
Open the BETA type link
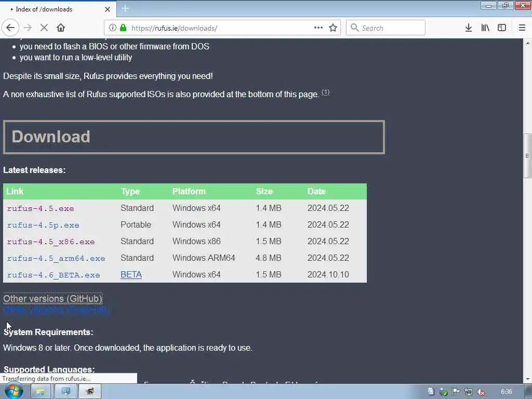pos(131,274)
